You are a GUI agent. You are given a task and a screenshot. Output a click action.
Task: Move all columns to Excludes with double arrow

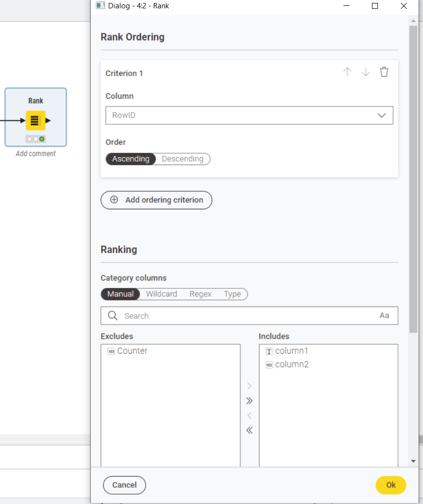coord(249,430)
